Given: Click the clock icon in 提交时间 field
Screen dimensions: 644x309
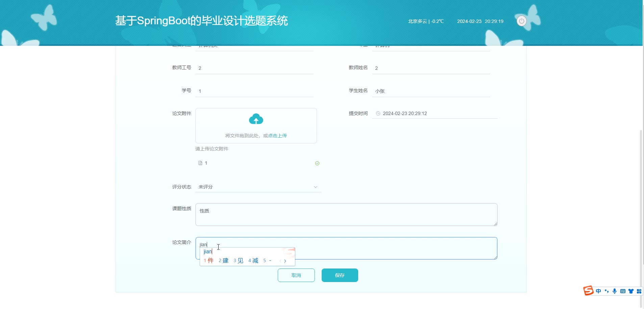Looking at the screenshot, I should 378,114.
